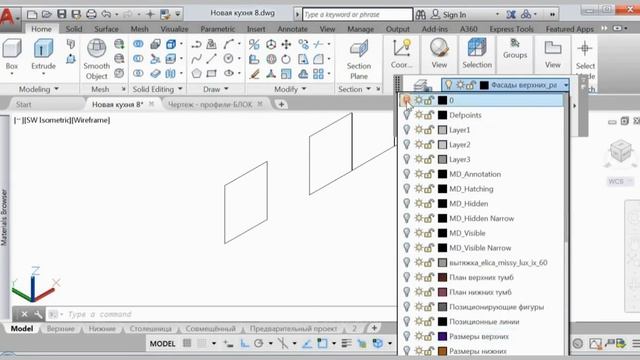Toggle visibility bulb of MD_Visible layer

[407, 233]
